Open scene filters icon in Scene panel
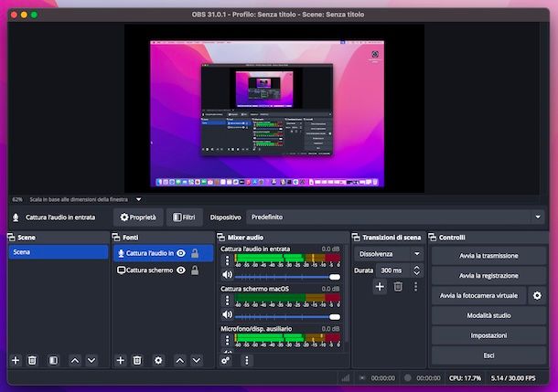 [53, 360]
